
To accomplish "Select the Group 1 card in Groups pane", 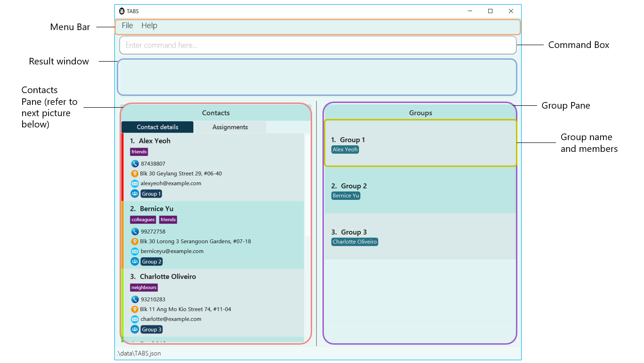I will pos(420,143).
